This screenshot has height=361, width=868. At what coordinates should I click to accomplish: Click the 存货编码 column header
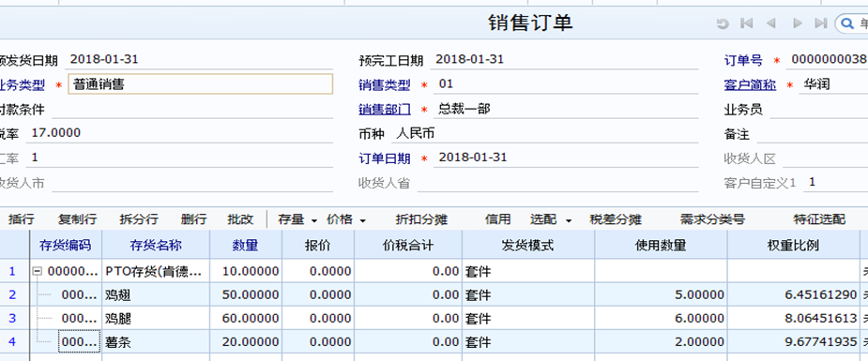click(x=66, y=246)
